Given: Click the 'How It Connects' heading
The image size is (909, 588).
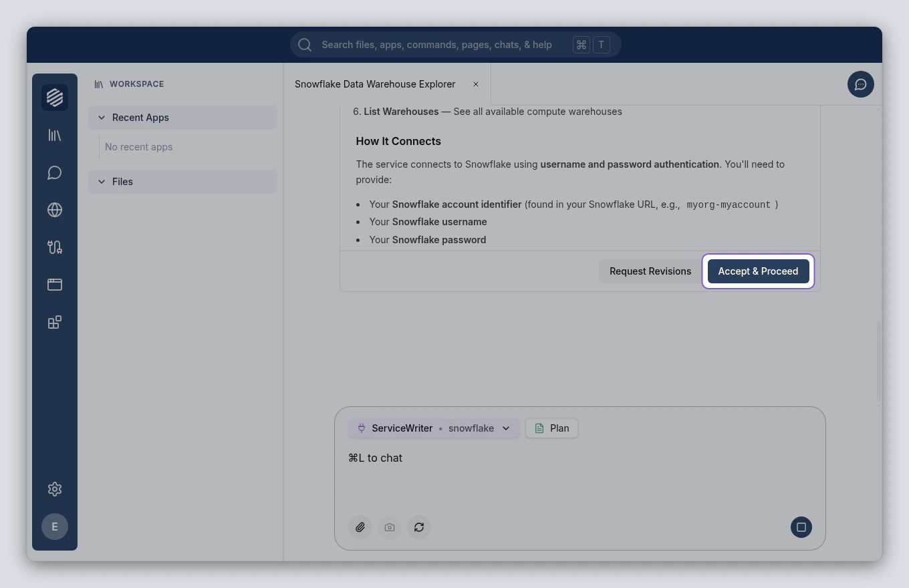Looking at the screenshot, I should (398, 141).
